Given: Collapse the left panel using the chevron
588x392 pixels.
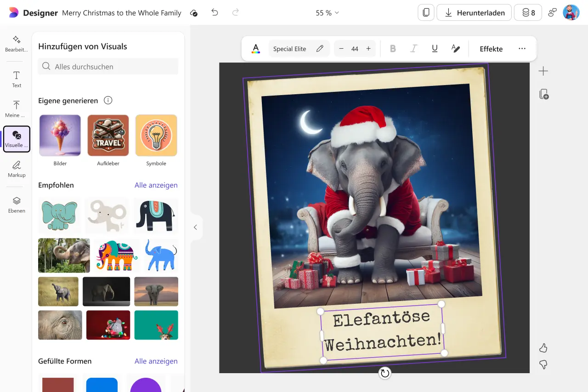Looking at the screenshot, I should tap(196, 227).
